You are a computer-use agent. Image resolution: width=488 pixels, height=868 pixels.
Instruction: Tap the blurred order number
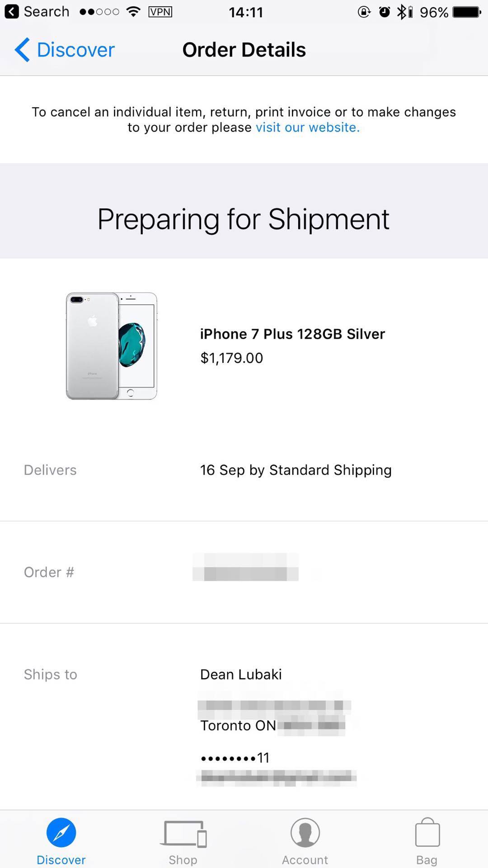pos(245,567)
